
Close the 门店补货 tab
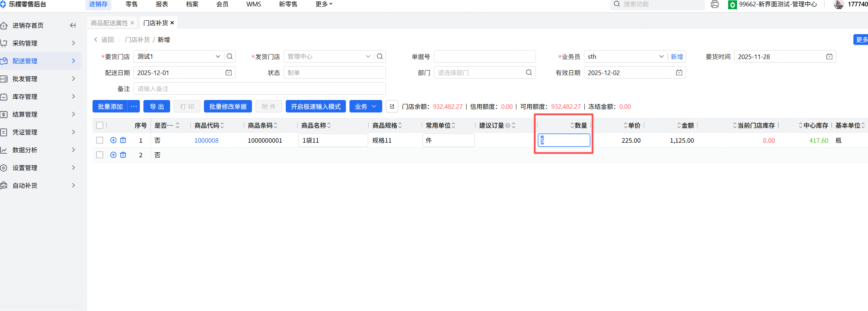pyautogui.click(x=172, y=23)
